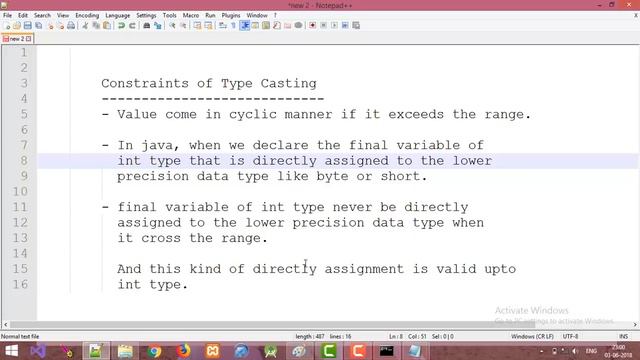The height and width of the screenshot is (360, 640).
Task: Open Firefox from the taskbar
Action: tap(184, 351)
